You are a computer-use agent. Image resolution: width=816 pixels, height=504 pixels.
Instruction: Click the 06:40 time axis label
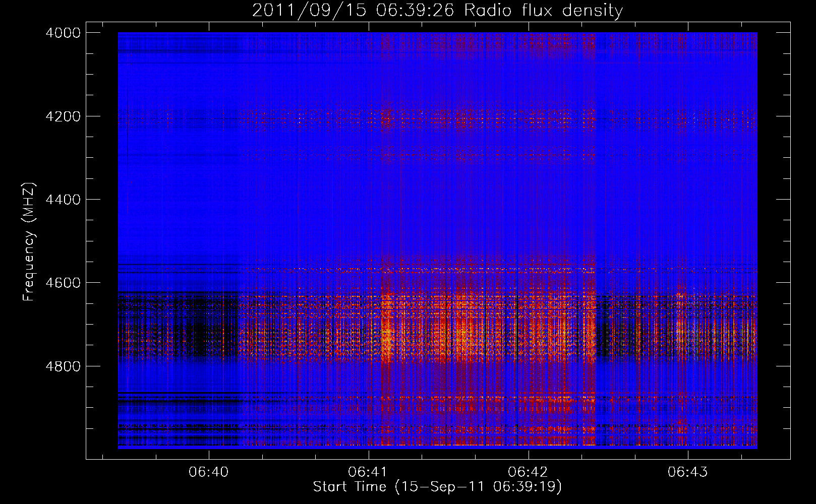tap(208, 472)
